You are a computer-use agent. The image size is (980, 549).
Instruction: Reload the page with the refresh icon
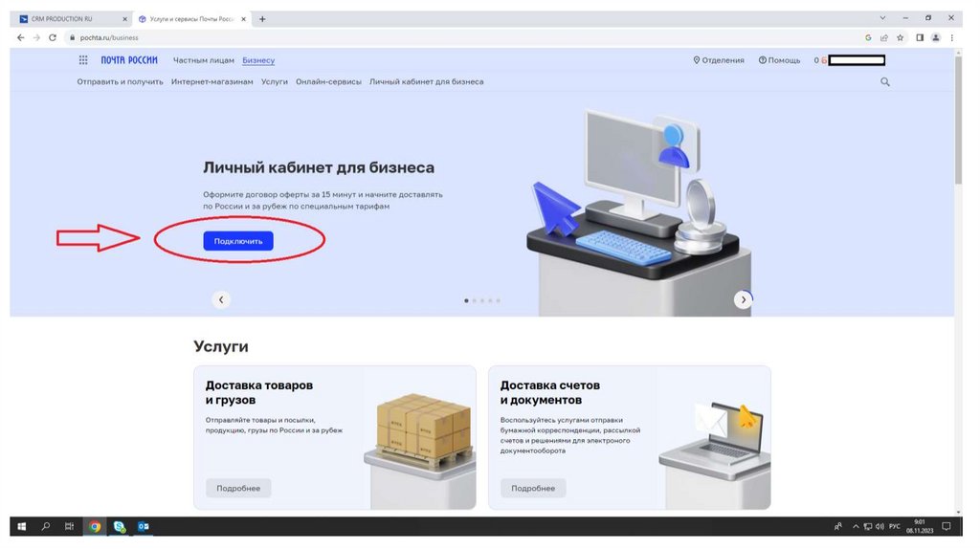tap(53, 37)
